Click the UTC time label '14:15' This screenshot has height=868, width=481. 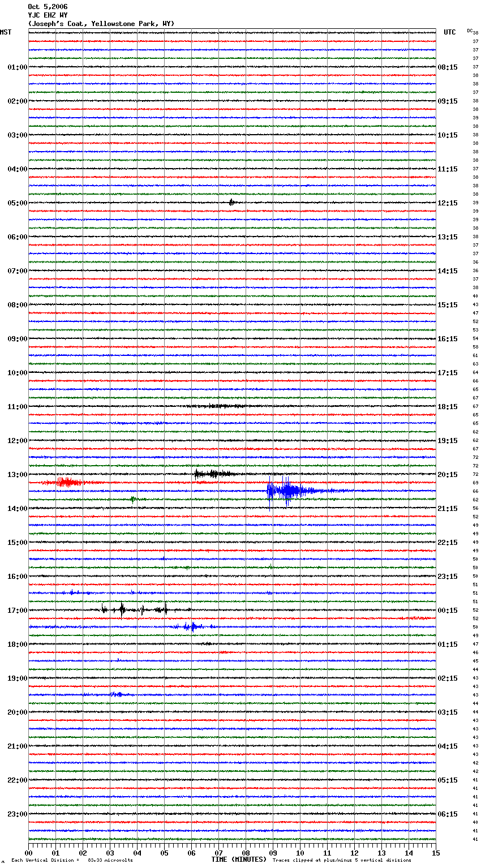[448, 271]
